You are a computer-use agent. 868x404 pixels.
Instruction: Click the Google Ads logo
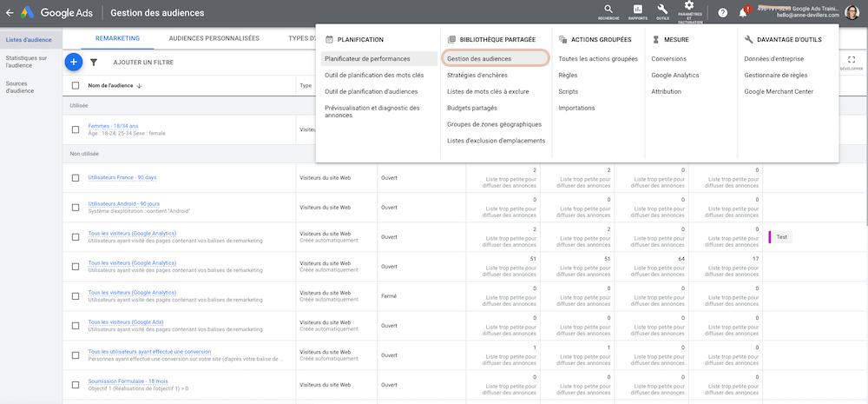57,13
